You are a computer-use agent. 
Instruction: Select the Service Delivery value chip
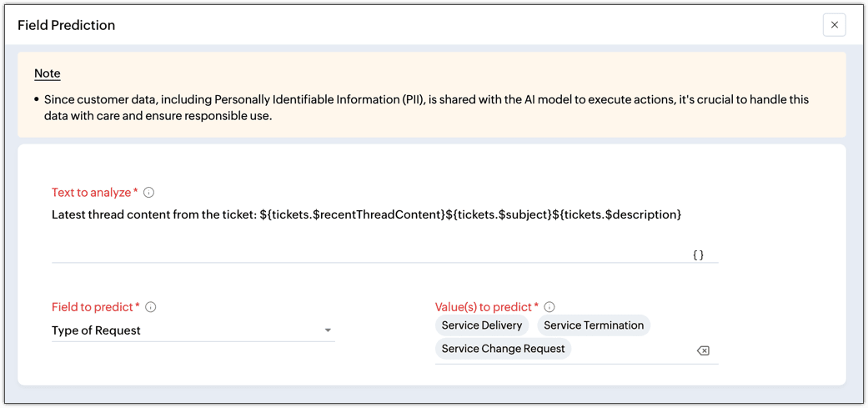[482, 325]
